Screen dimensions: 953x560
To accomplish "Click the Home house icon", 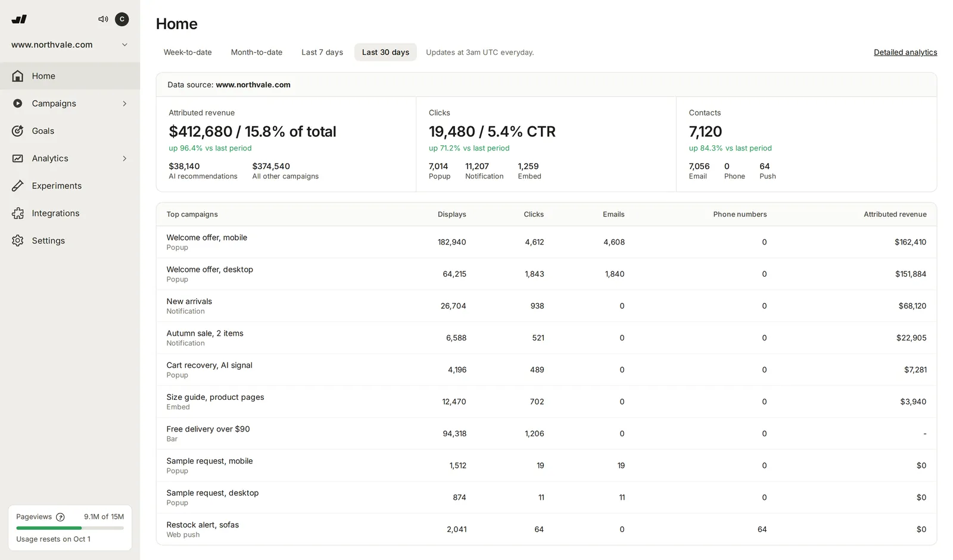I will pyautogui.click(x=18, y=76).
